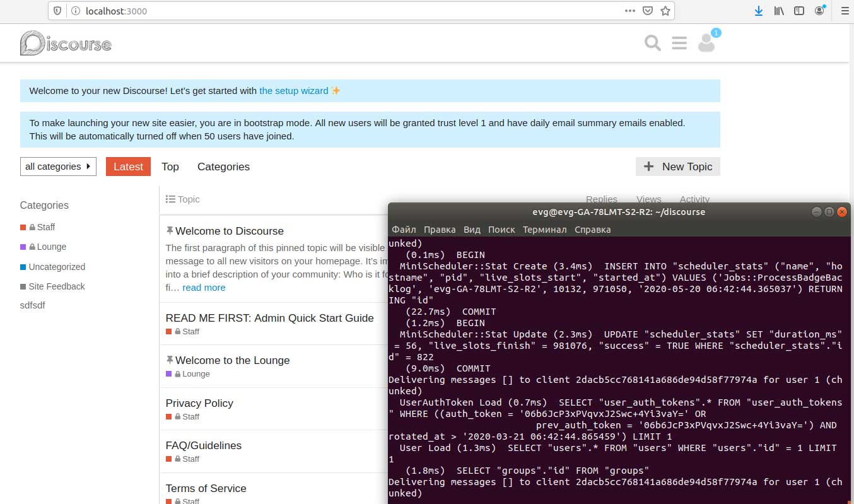Click the sdfsdf sidebar item

pos(33,305)
